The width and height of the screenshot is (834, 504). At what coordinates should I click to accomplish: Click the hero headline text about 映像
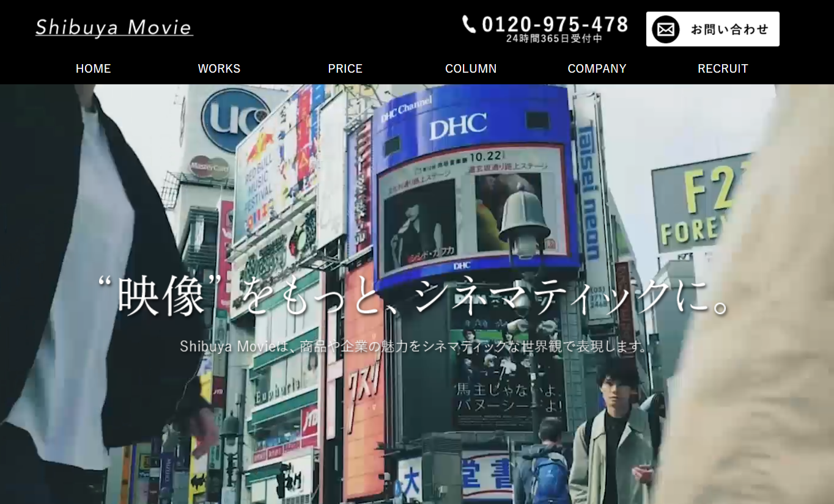(x=416, y=296)
